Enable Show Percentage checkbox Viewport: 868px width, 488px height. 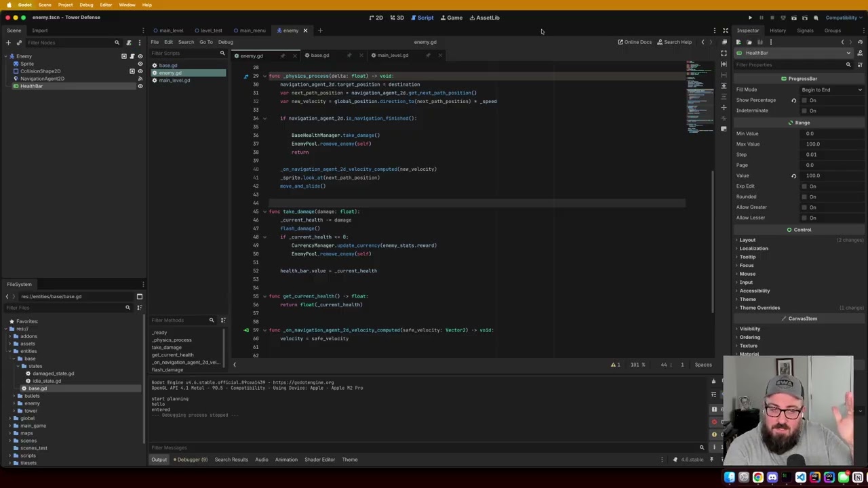804,100
